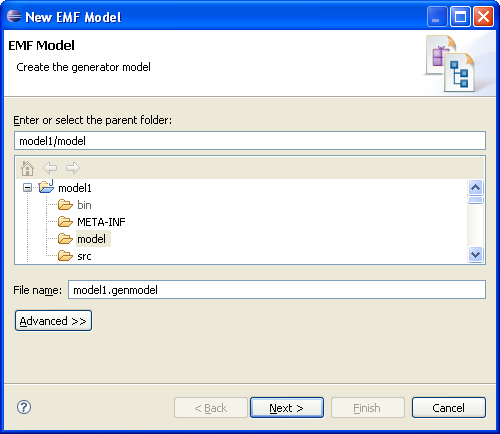Click the File name input field
Screen dimensions: 500x434
pyautogui.click(x=277, y=290)
